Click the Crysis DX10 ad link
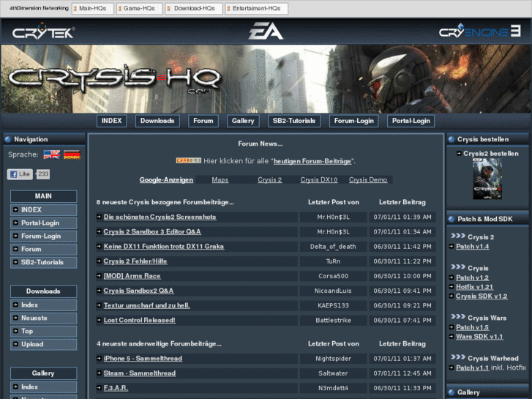The width and height of the screenshot is (532, 399). coord(319,179)
